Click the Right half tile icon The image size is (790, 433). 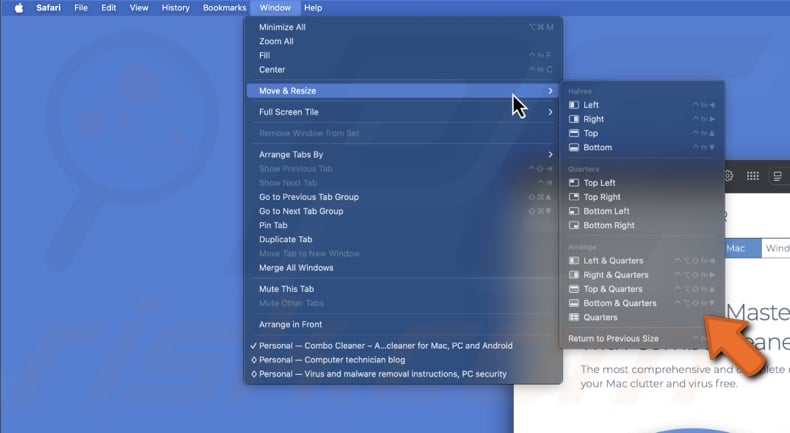(x=574, y=119)
